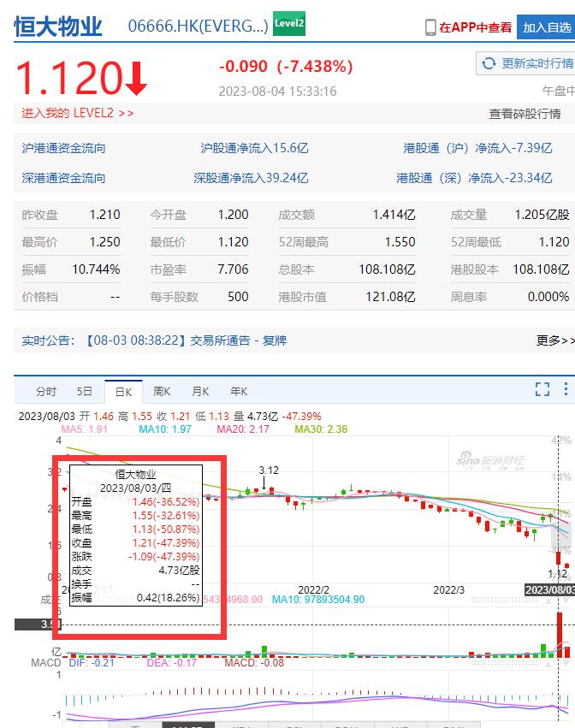Switch to the 年K chart tab

pos(239,391)
